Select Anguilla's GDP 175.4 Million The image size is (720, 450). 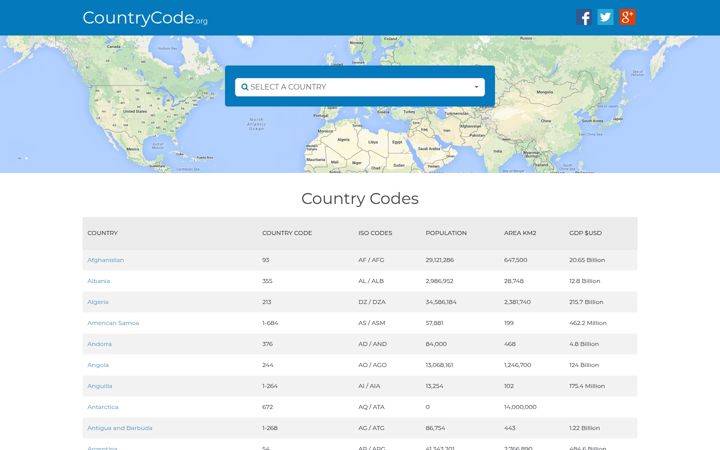(x=587, y=386)
